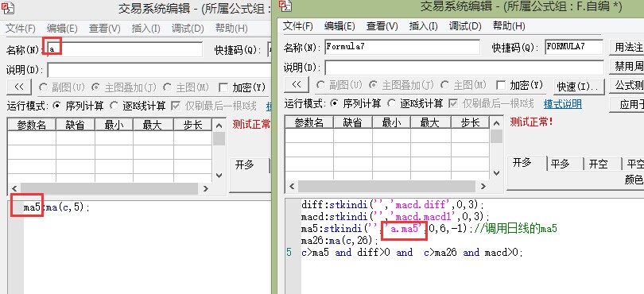Open 编辑(E) menu in right window
Screen dimensions: 644x294
click(x=339, y=26)
